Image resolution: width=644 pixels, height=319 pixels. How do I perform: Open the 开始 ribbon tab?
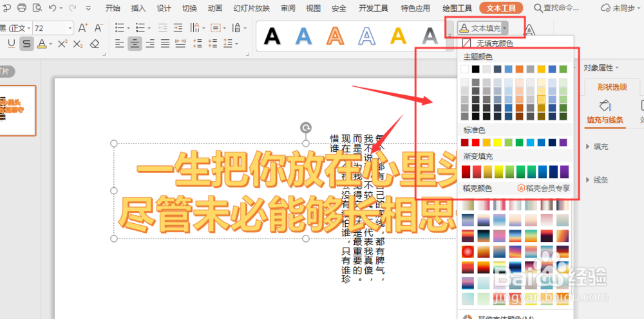point(113,8)
